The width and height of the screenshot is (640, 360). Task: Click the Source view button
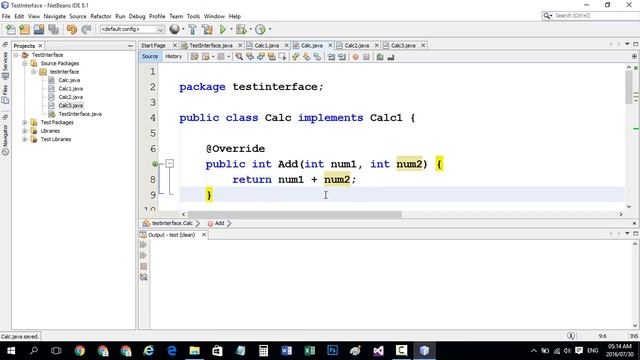coord(150,57)
